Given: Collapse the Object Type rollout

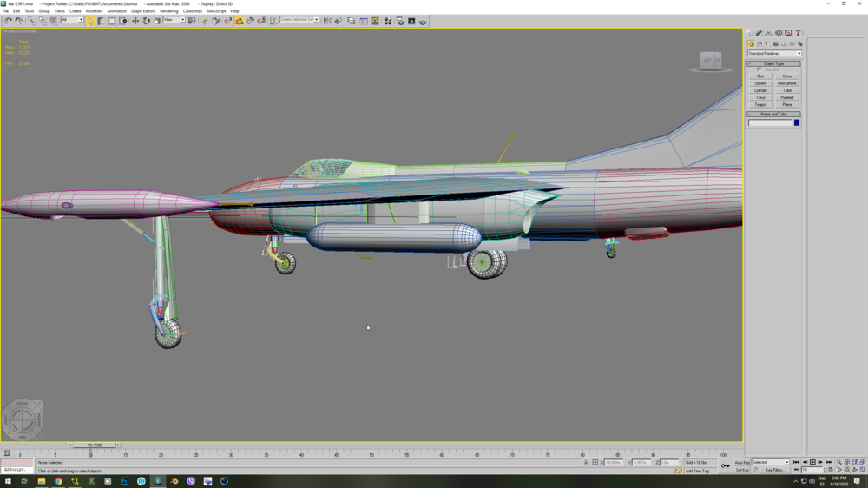Looking at the screenshot, I should 773,63.
